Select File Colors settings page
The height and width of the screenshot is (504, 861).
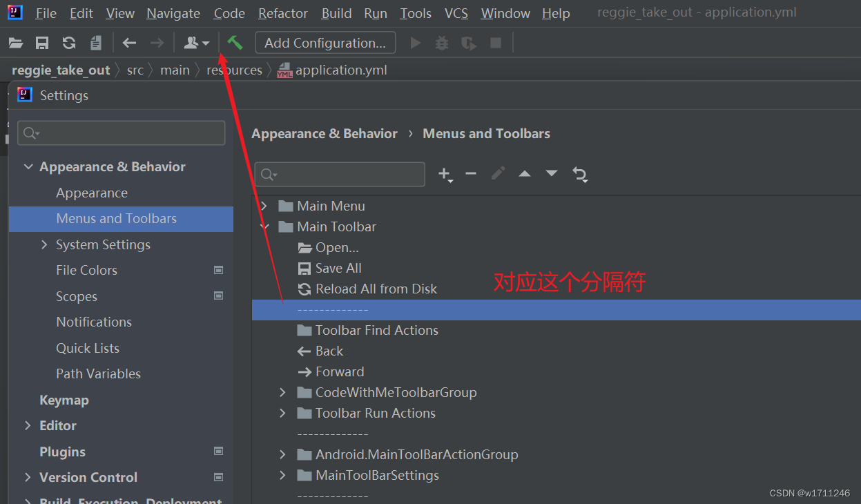[86, 270]
